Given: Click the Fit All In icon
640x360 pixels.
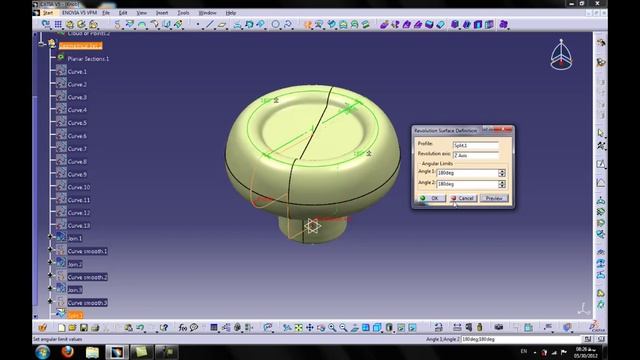Looking at the screenshot, I should coord(299,328).
